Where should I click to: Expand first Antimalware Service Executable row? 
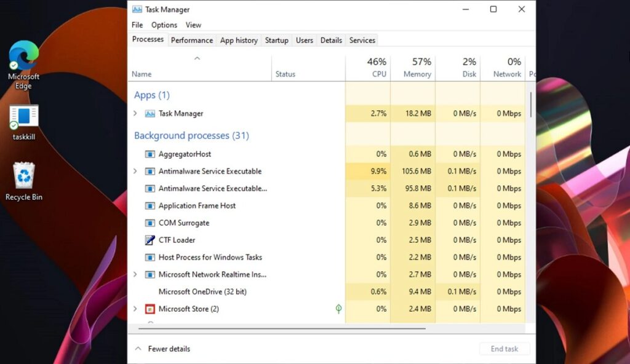click(x=135, y=171)
